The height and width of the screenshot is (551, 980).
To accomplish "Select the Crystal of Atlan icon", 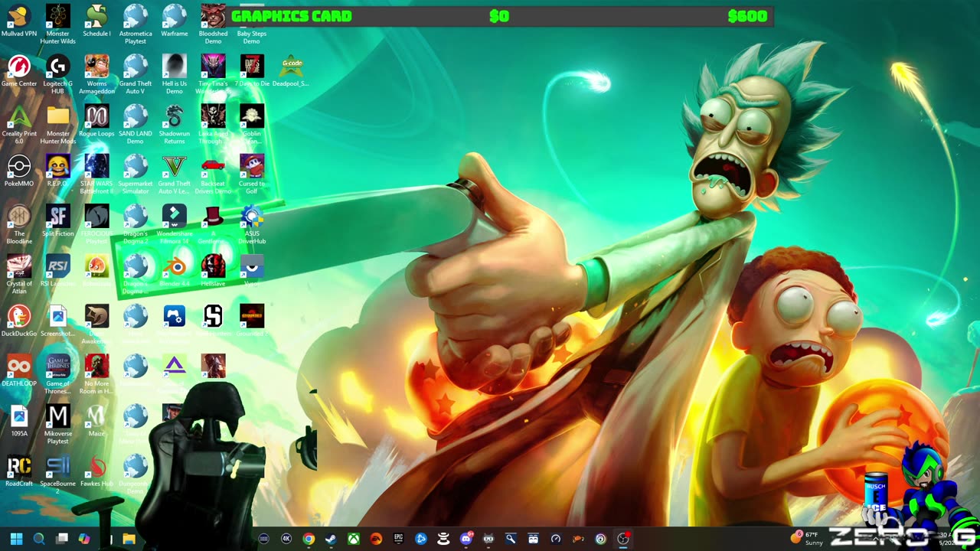I will (19, 274).
